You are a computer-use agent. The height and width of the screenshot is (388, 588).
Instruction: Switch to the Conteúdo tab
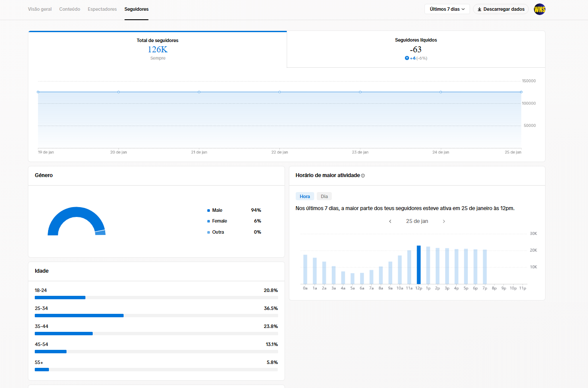[70, 9]
